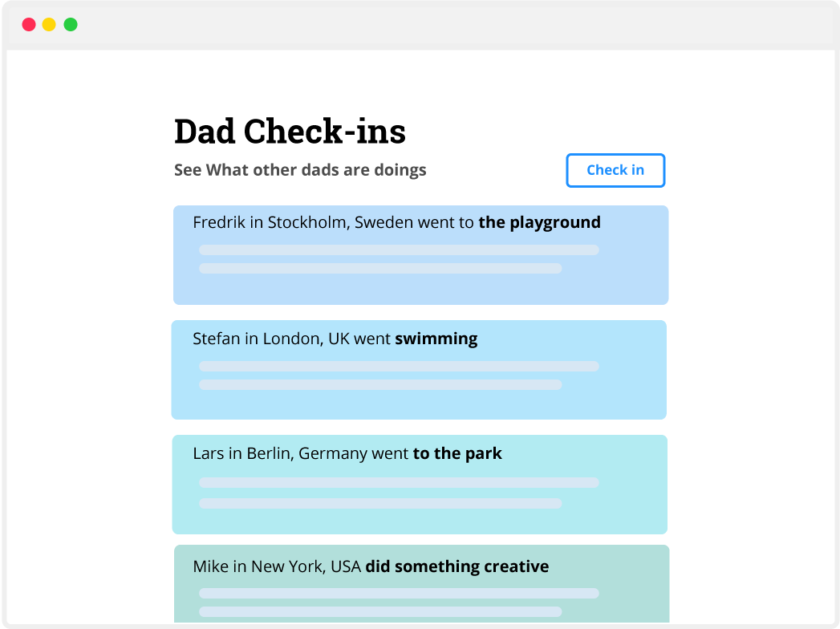Image resolution: width=840 pixels, height=629 pixels.
Task: Click the "See What other dads are doings" subtitle
Action: click(x=300, y=170)
